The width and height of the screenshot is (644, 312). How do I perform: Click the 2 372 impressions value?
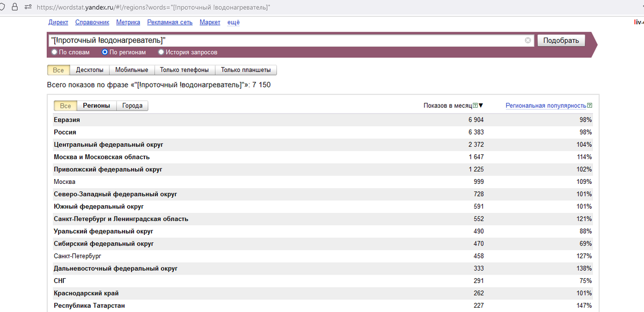(x=476, y=145)
